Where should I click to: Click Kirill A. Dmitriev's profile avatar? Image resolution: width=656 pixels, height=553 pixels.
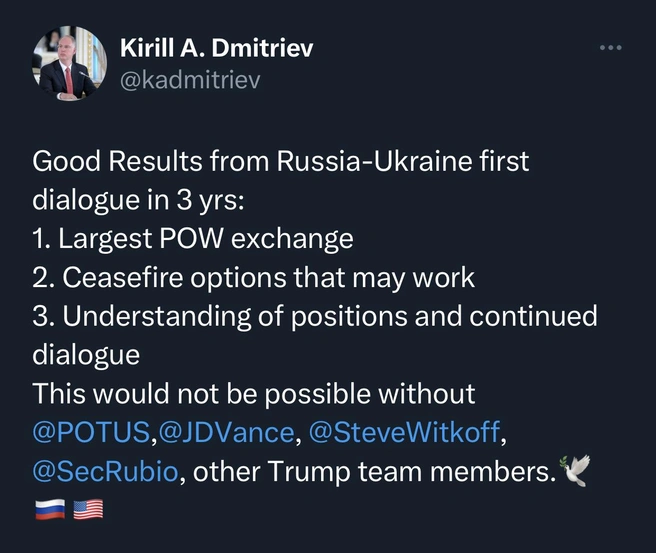point(69,64)
